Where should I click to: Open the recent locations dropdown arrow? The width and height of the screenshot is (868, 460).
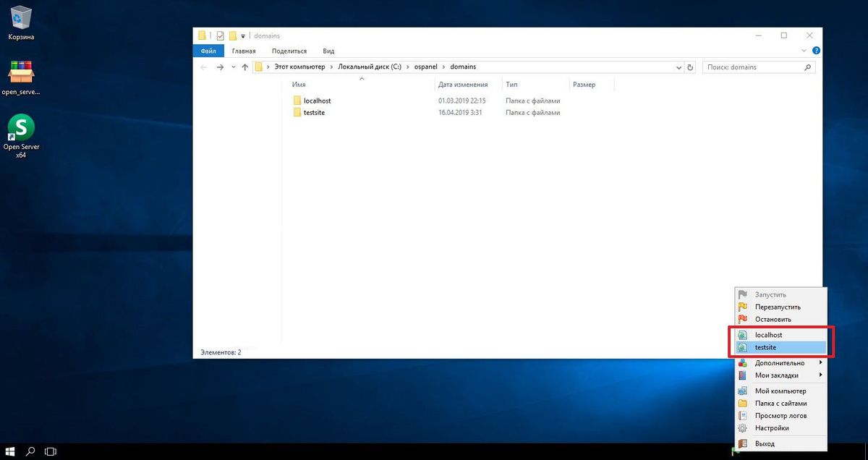[x=233, y=67]
